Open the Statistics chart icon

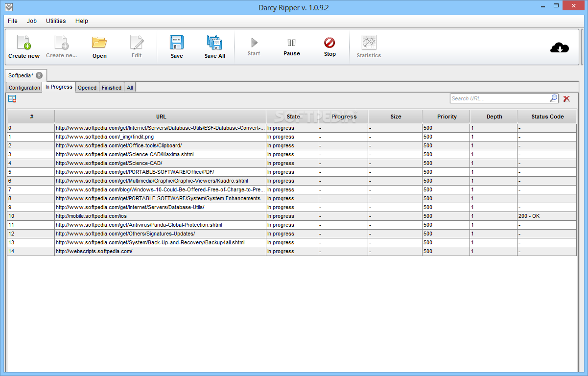click(369, 42)
